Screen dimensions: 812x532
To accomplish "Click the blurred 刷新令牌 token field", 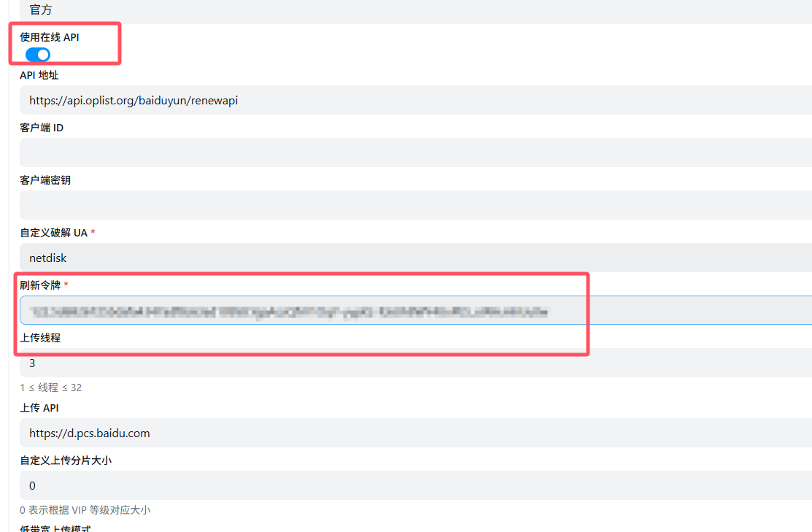I will [416, 310].
